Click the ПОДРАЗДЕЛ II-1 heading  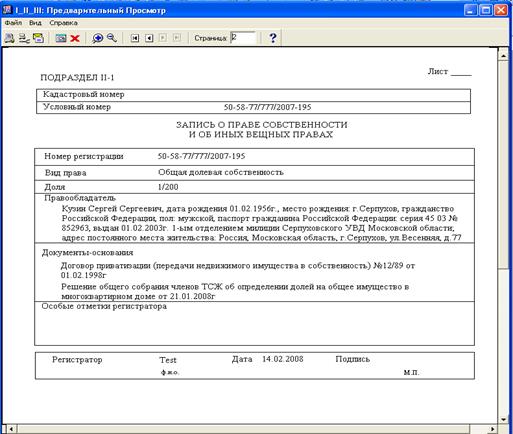pos(77,78)
